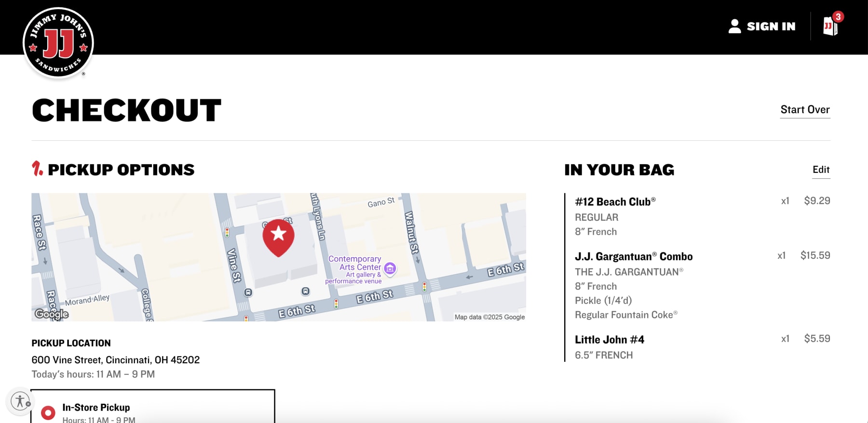Click the Walnut St label on map
Viewport: 868px width, 423px height.
[x=411, y=233]
